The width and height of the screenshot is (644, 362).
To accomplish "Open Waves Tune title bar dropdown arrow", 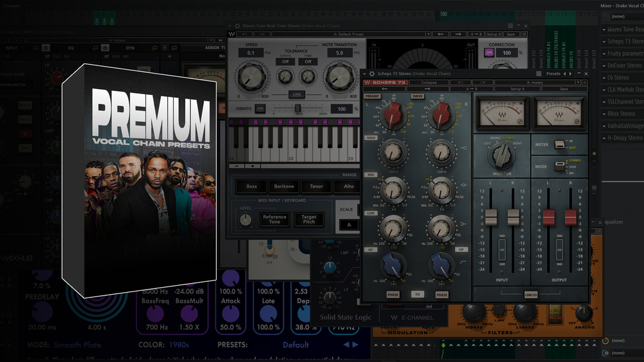I will click(230, 26).
